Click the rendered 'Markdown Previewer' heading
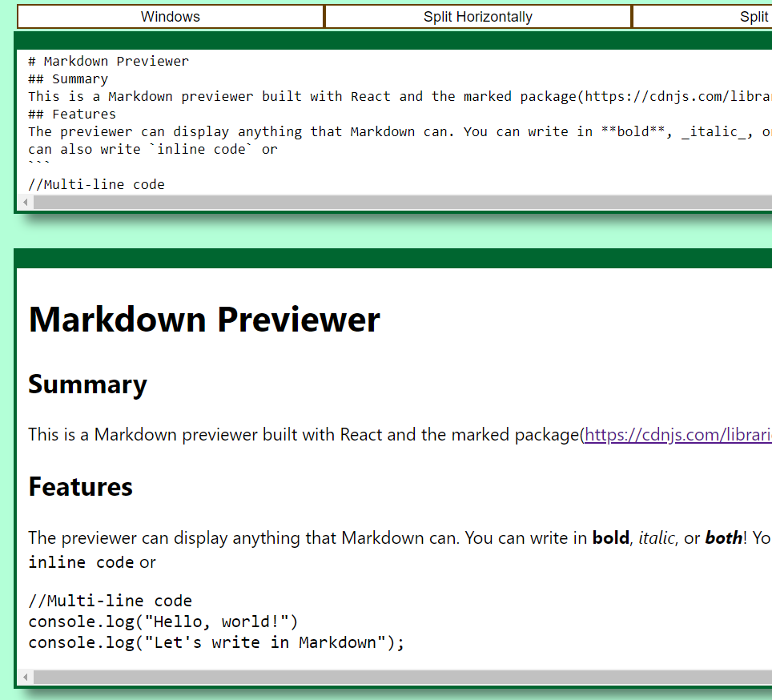The height and width of the screenshot is (700, 772). click(x=204, y=320)
